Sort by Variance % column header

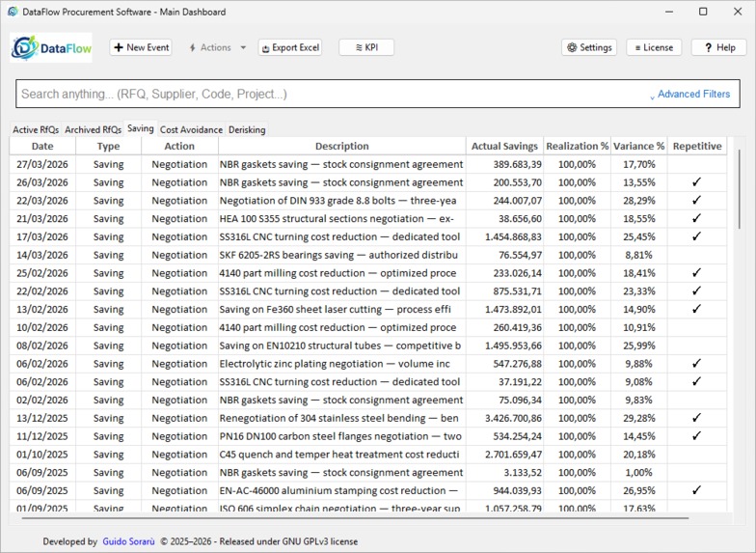(x=638, y=146)
